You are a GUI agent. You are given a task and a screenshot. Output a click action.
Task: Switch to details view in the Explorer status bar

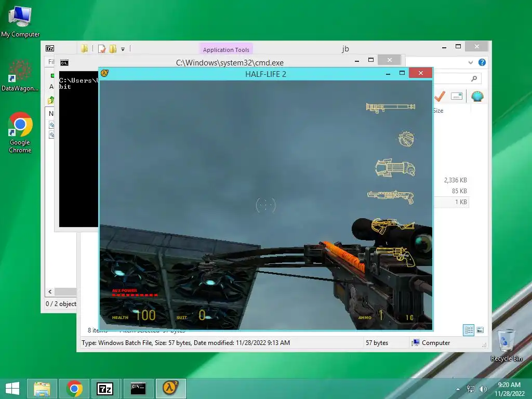pos(469,330)
